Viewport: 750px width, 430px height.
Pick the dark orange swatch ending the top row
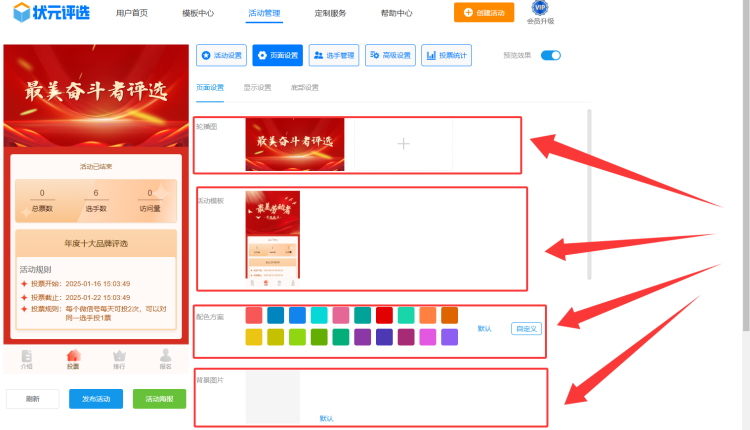(450, 315)
